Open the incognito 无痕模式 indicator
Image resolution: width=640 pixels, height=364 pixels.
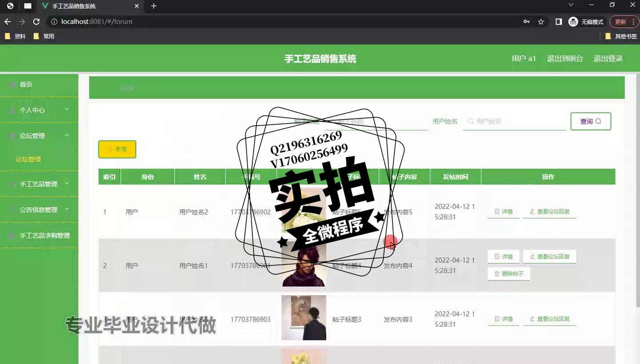coord(586,22)
